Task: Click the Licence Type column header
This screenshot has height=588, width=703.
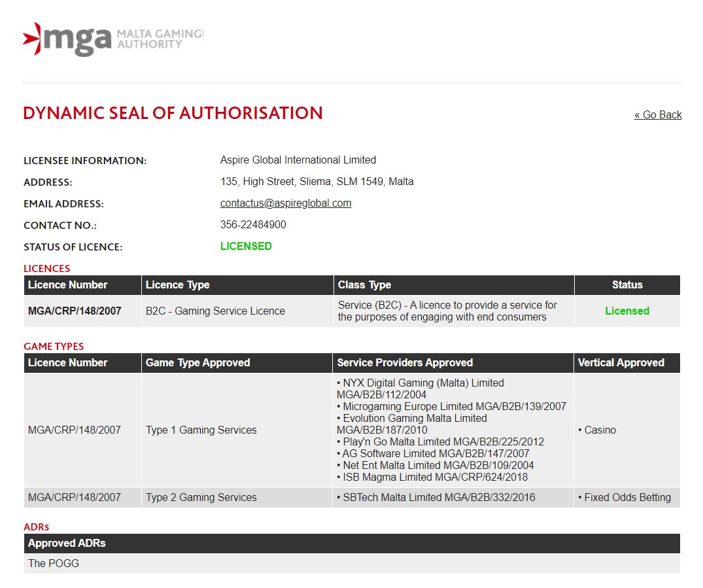Action: click(x=237, y=285)
